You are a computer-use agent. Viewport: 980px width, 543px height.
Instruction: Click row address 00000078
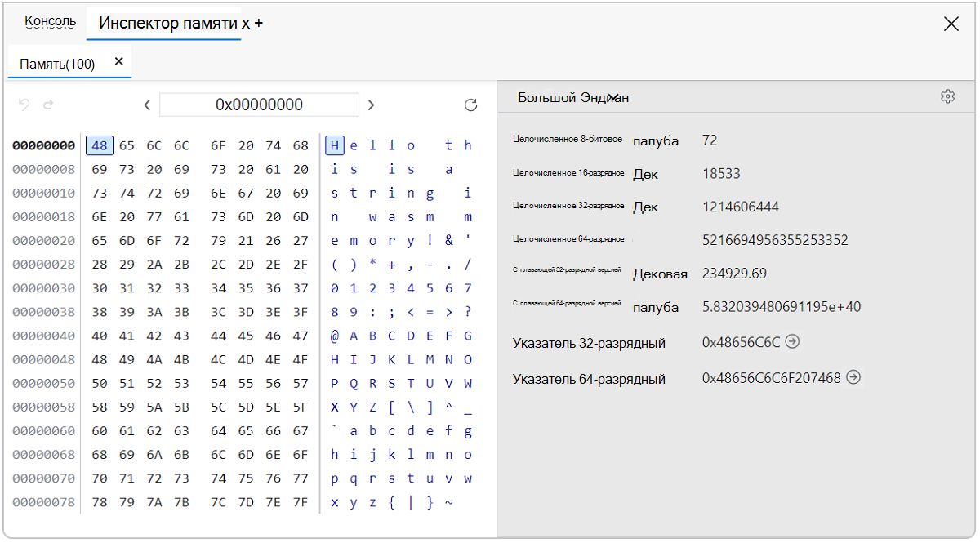[x=44, y=502]
